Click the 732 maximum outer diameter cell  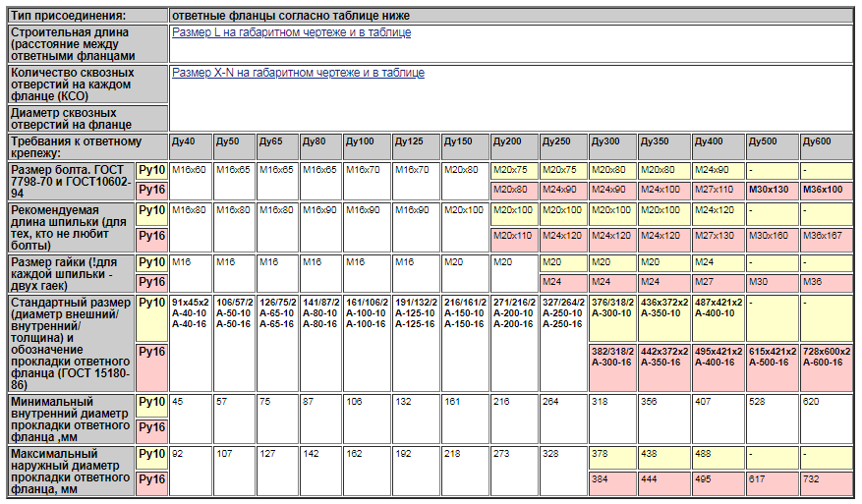tap(827, 483)
